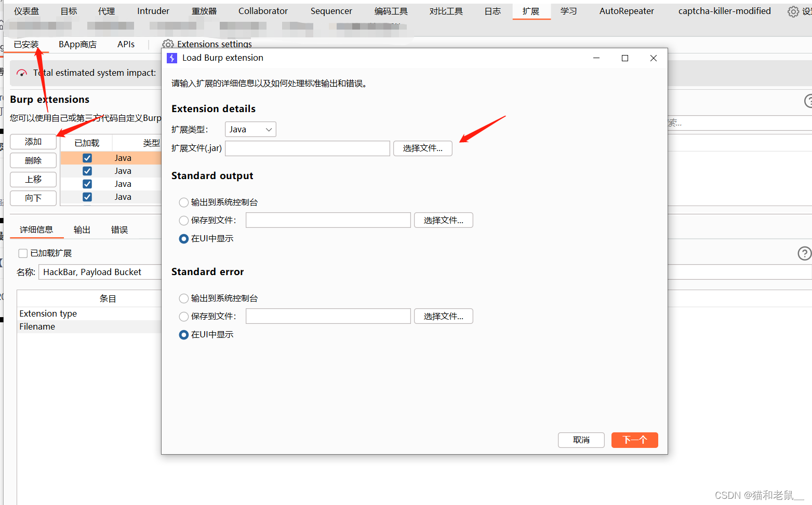Click the system impact gauge icon
The width and height of the screenshot is (812, 505).
click(22, 73)
